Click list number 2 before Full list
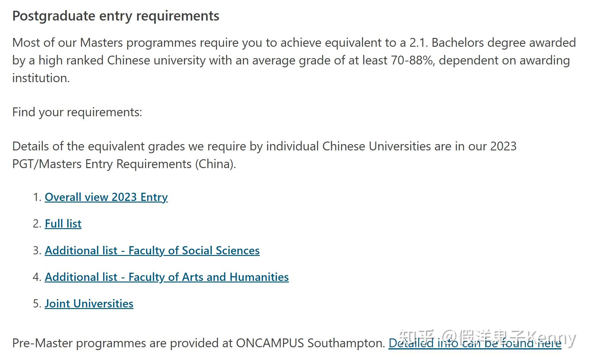 37,224
